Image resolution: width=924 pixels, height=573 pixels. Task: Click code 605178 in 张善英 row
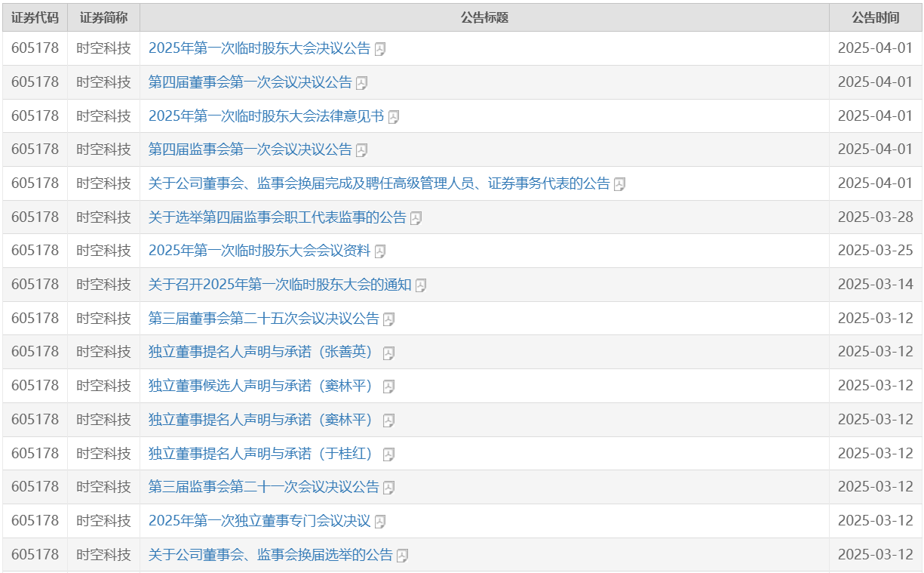(x=35, y=352)
